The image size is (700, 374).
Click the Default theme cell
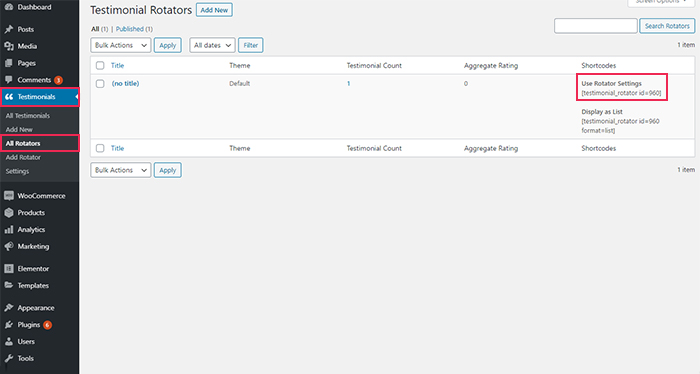coord(240,83)
